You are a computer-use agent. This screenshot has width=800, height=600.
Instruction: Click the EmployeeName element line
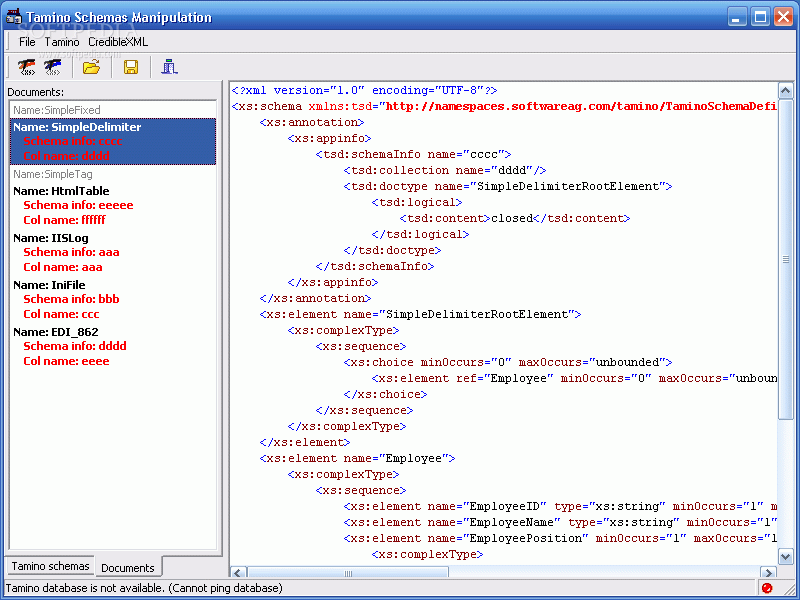560,522
